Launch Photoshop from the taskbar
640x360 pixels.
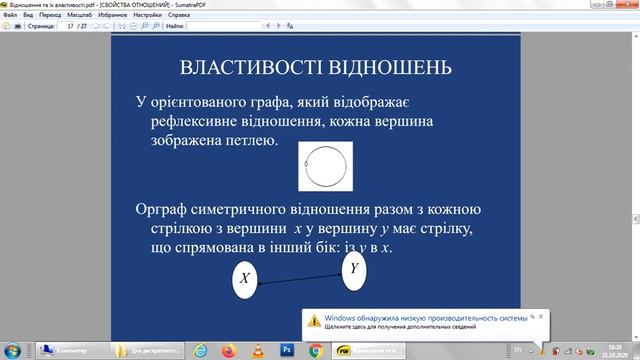pyautogui.click(x=287, y=351)
